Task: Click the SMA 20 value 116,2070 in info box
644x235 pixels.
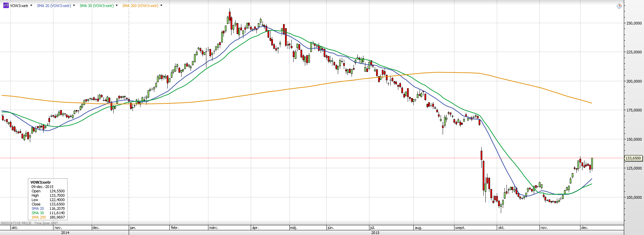Action: point(57,208)
